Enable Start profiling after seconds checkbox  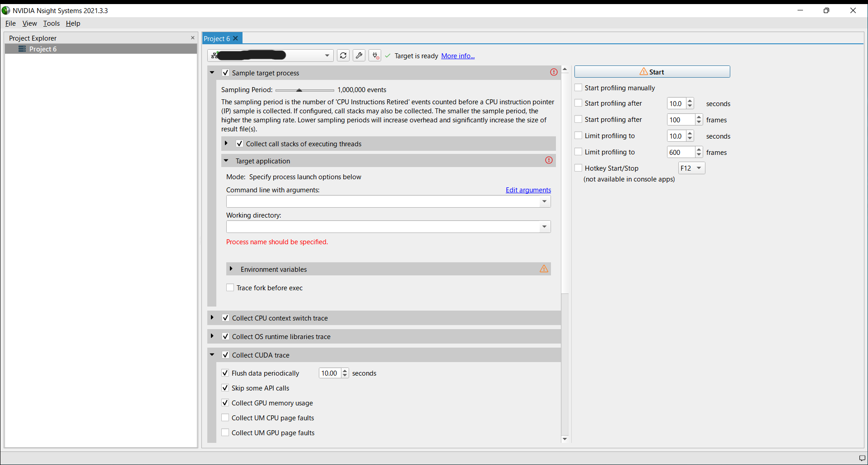pos(579,103)
